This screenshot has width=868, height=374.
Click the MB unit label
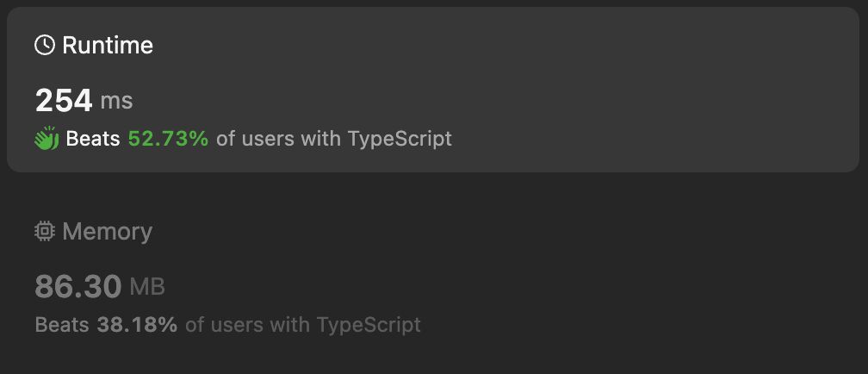[x=147, y=286]
